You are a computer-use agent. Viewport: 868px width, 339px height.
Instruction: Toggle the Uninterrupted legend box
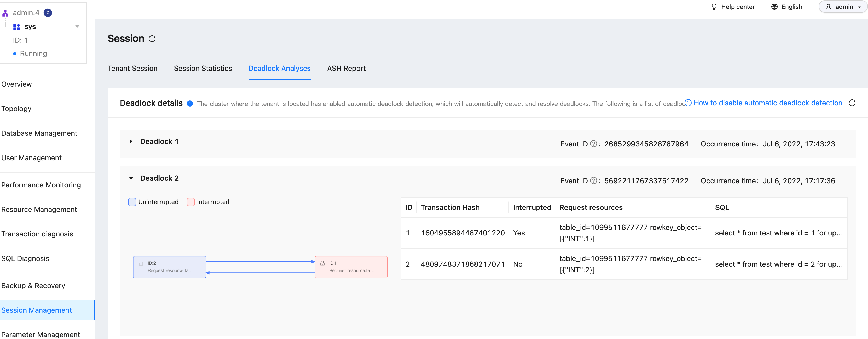click(x=132, y=202)
